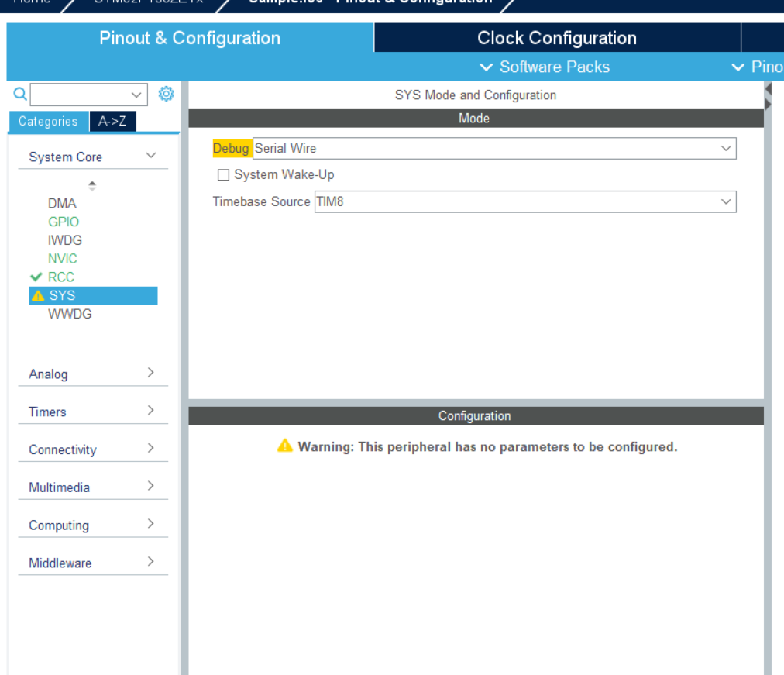The width and height of the screenshot is (784, 675).
Task: Click the green checkmark beside RCC
Action: pyautogui.click(x=36, y=277)
